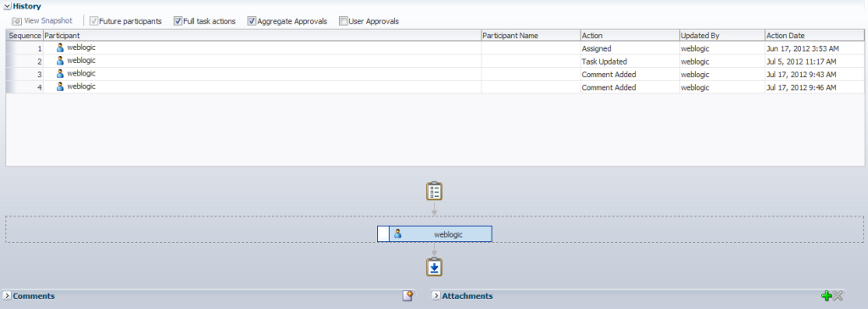Click date Jul 5, 2012 11:17 AM
This screenshot has height=309, width=868.
coord(801,61)
